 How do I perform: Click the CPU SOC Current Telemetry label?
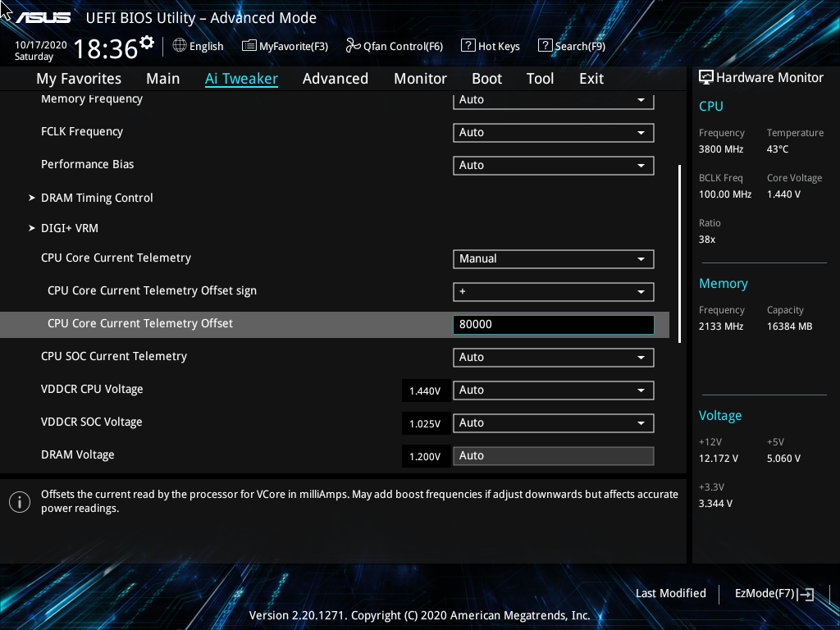(x=113, y=356)
